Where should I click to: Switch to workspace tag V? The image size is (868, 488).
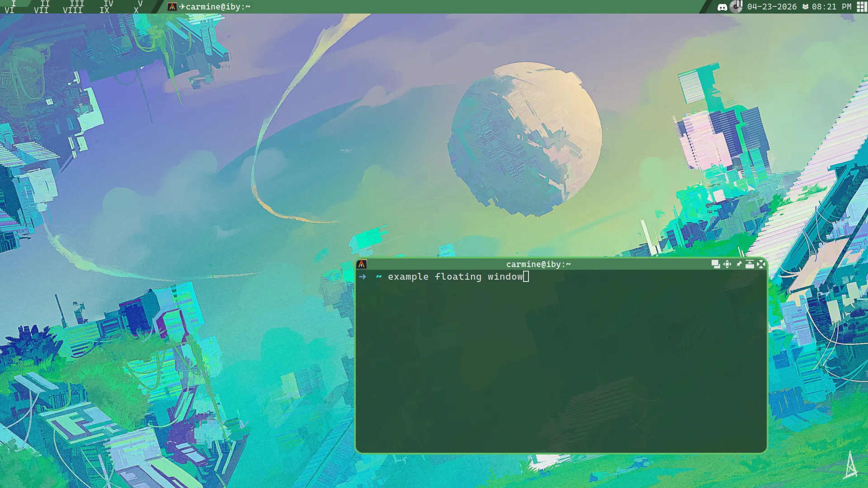click(x=140, y=4)
